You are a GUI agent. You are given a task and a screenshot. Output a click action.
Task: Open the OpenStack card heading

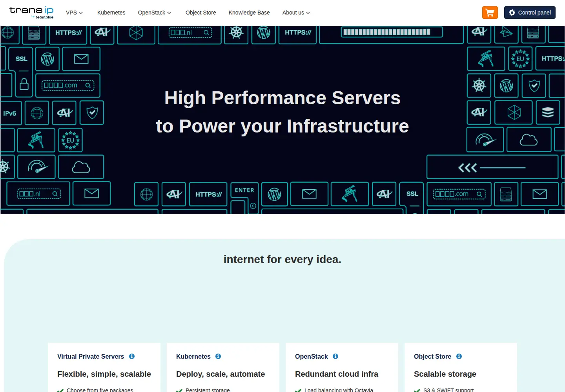(x=311, y=356)
